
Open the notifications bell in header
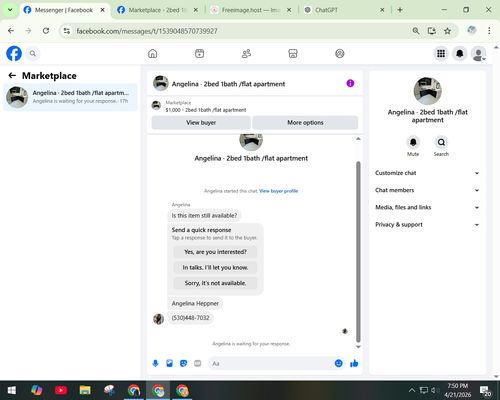coord(460,53)
